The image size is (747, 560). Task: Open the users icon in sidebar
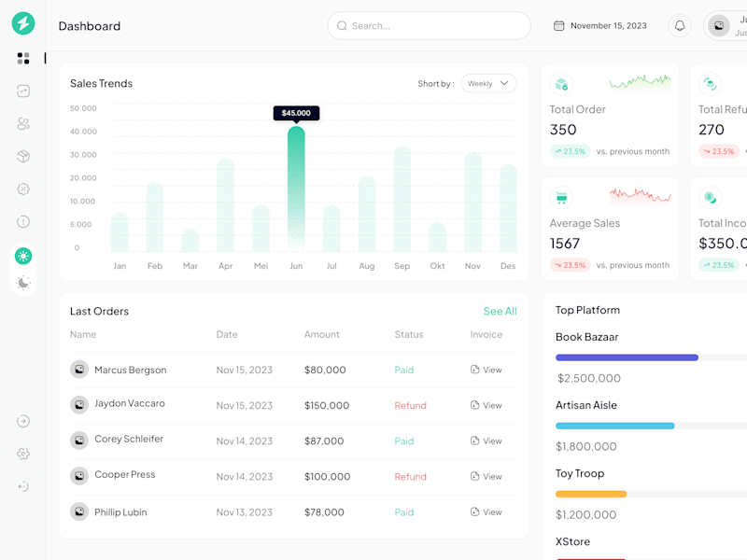(x=23, y=124)
